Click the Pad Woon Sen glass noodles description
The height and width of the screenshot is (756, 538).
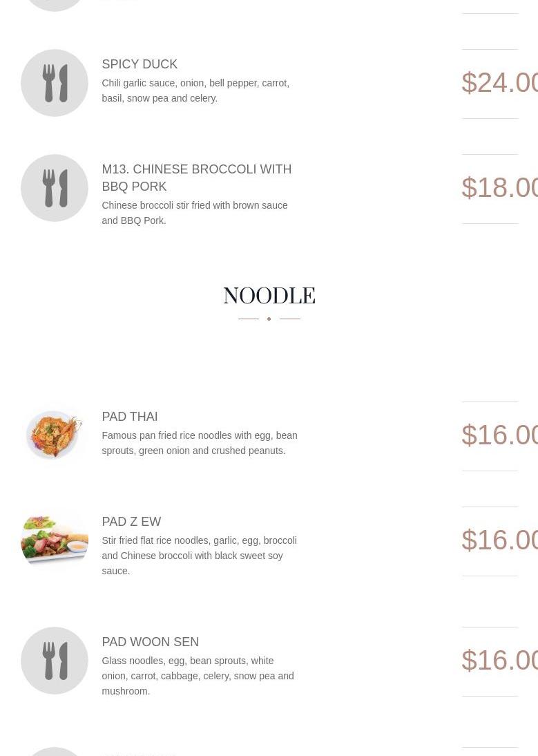tap(198, 676)
